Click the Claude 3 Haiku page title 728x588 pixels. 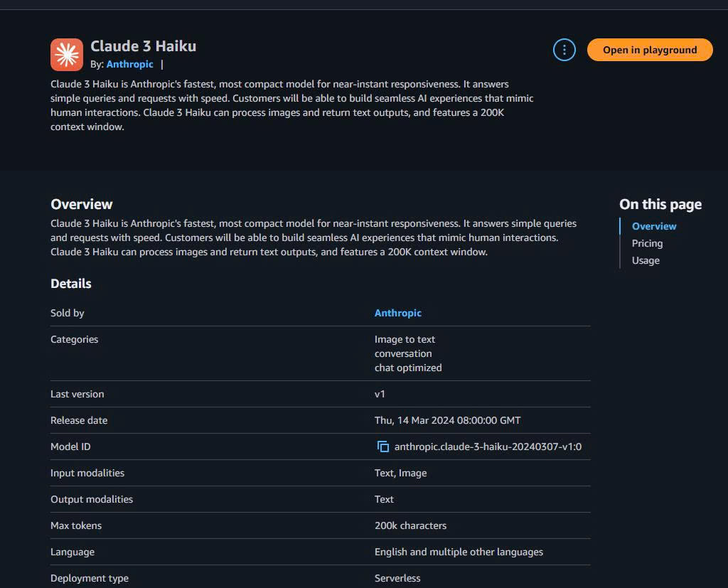click(143, 46)
